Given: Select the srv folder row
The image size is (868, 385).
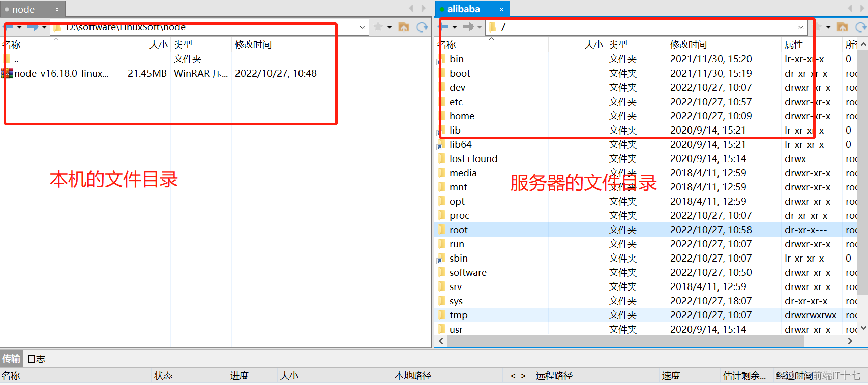Looking at the screenshot, I should (x=646, y=286).
